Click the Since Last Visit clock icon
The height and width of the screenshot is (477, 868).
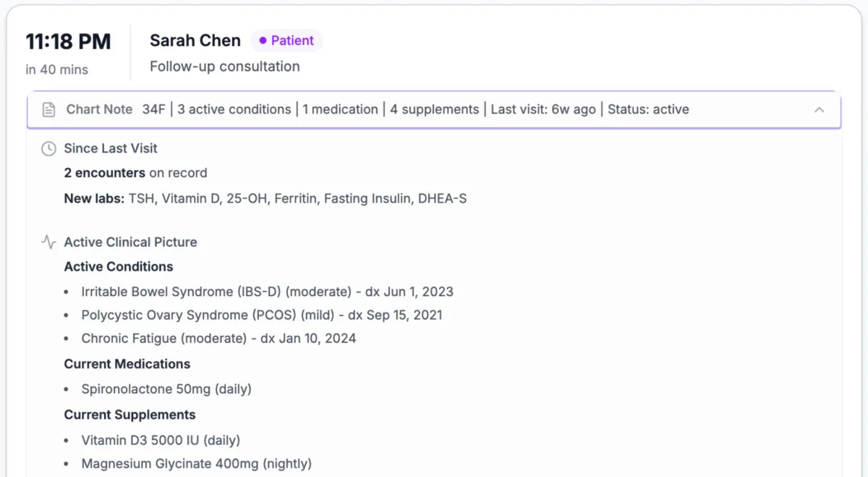pyautogui.click(x=48, y=148)
